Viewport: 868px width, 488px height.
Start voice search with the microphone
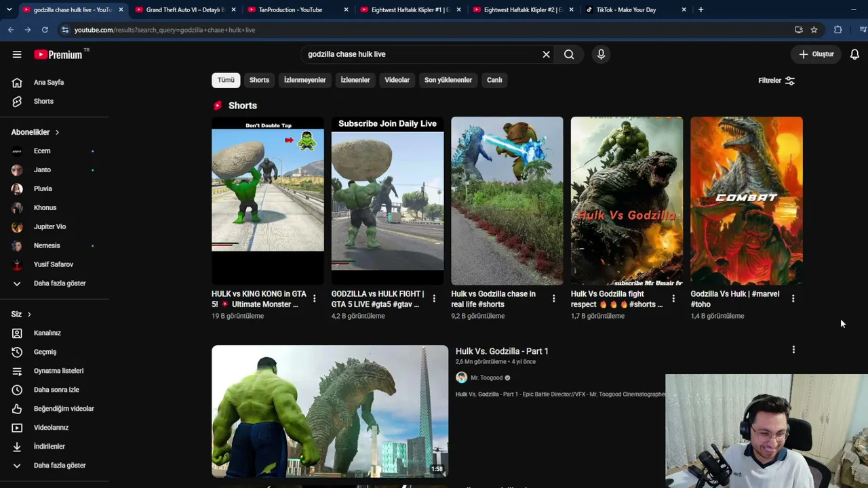pyautogui.click(x=601, y=54)
